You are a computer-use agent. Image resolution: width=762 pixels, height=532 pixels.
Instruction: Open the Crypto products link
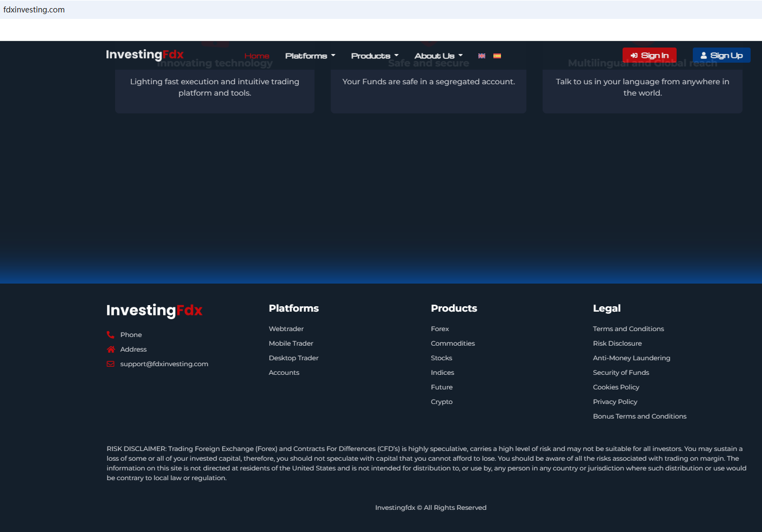point(442,402)
